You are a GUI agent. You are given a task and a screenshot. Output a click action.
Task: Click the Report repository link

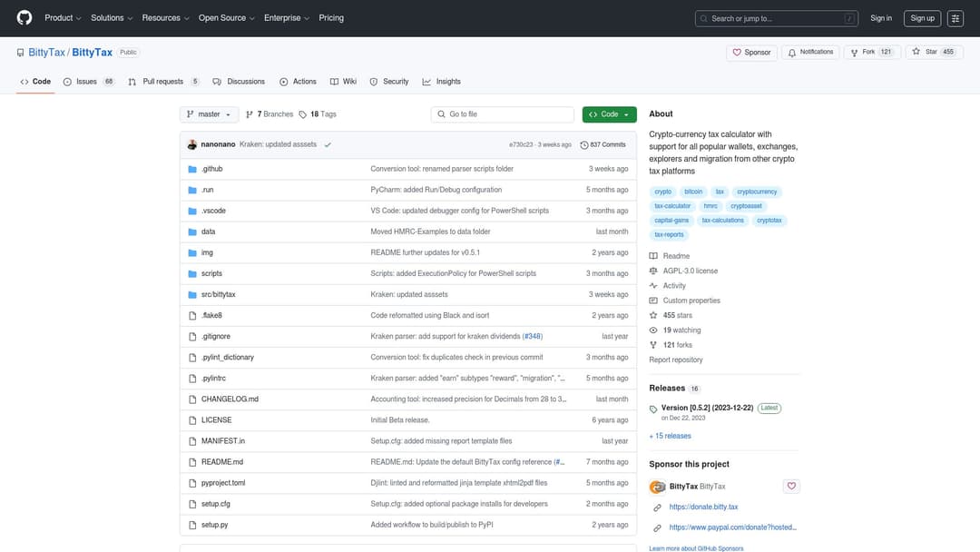[676, 360]
